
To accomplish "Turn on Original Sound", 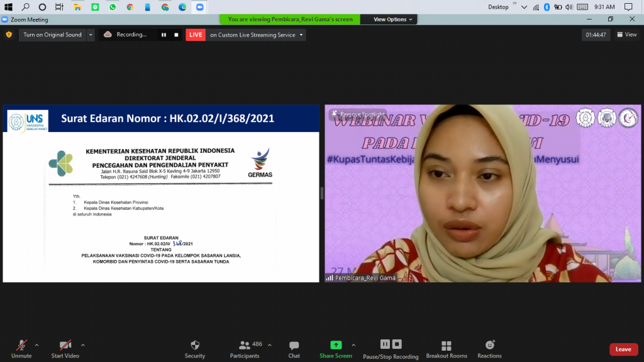I will click(x=53, y=35).
